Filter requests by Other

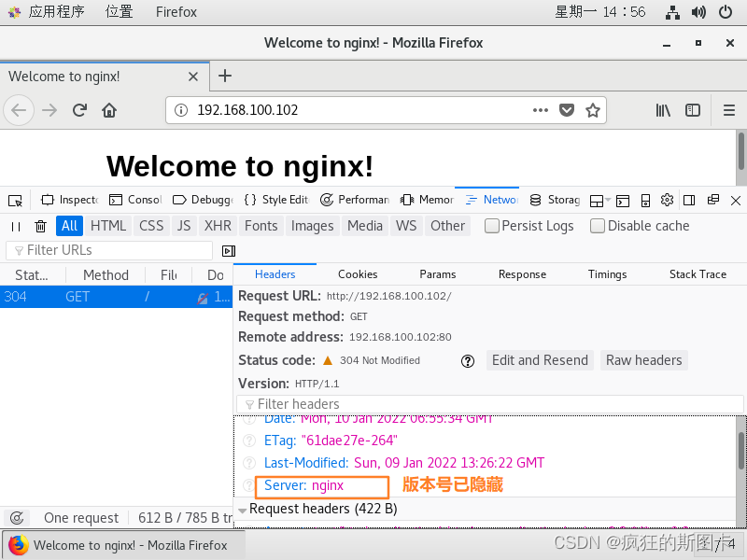447,226
